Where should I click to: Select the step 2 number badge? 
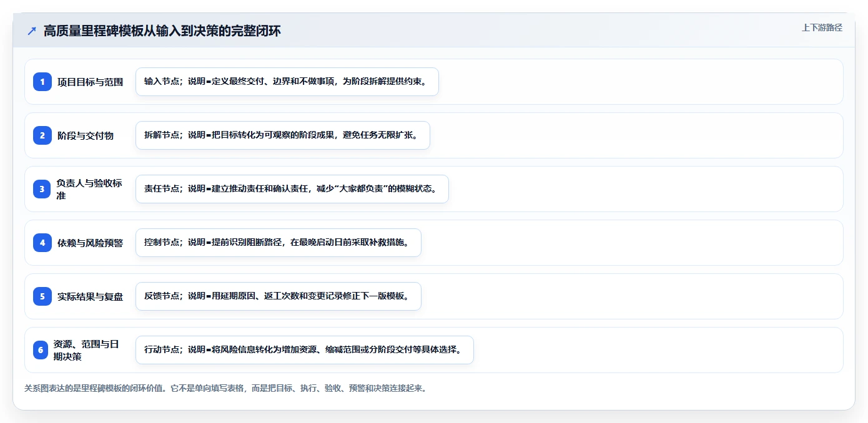tap(42, 135)
